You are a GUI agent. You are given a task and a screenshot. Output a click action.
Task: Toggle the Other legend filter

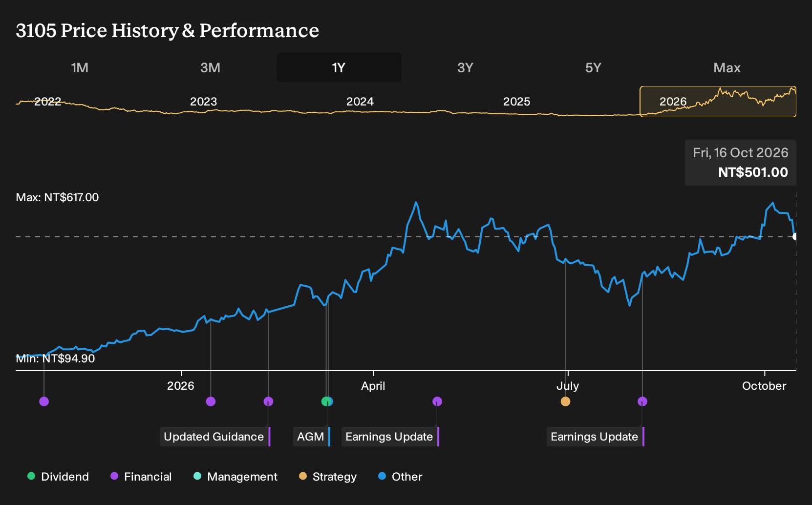(400, 477)
